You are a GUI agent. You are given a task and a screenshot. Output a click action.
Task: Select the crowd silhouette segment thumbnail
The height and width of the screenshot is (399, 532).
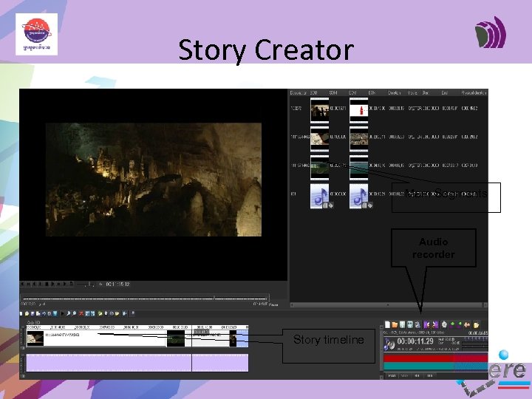(x=320, y=110)
